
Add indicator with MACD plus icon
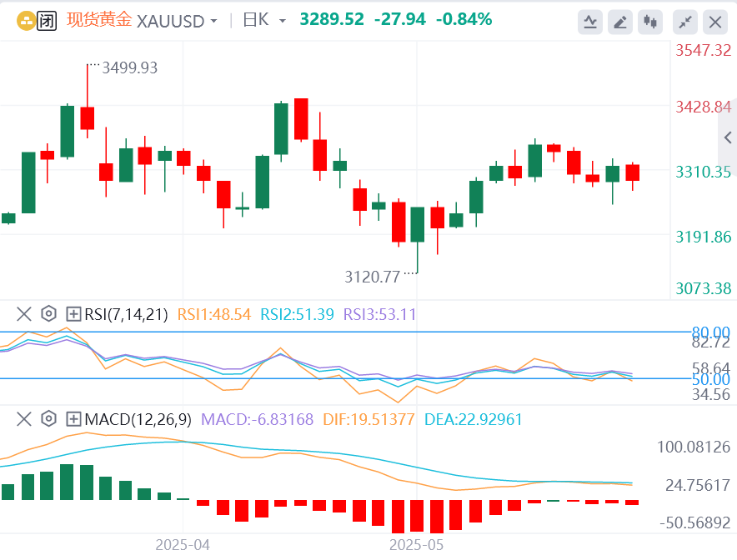(73, 418)
